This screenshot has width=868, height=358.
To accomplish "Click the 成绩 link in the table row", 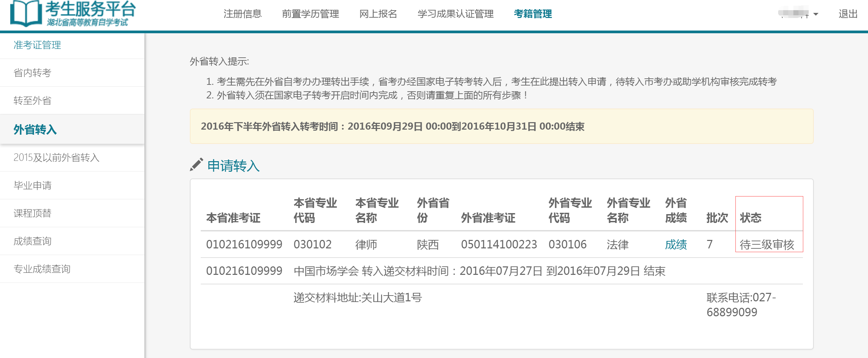I will tap(676, 244).
